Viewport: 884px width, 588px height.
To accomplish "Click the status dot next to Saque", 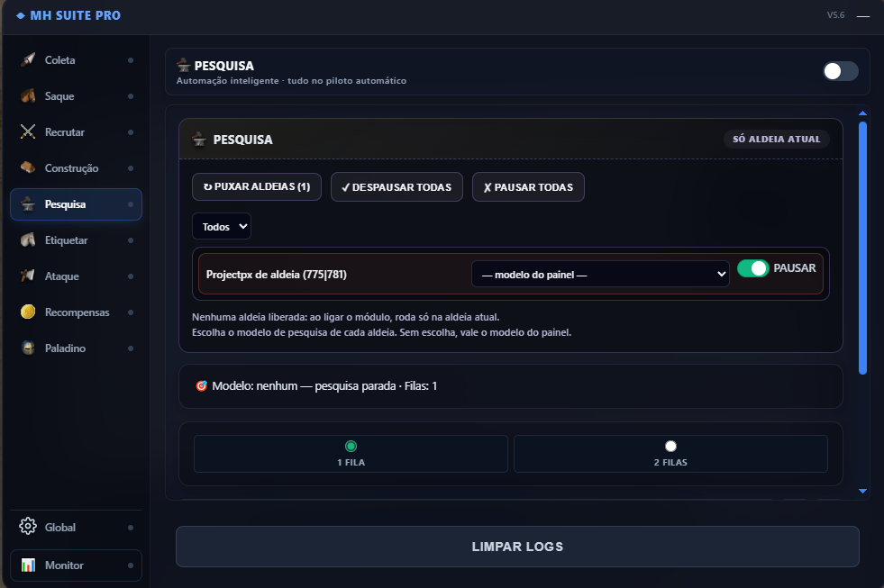I will pos(131,96).
